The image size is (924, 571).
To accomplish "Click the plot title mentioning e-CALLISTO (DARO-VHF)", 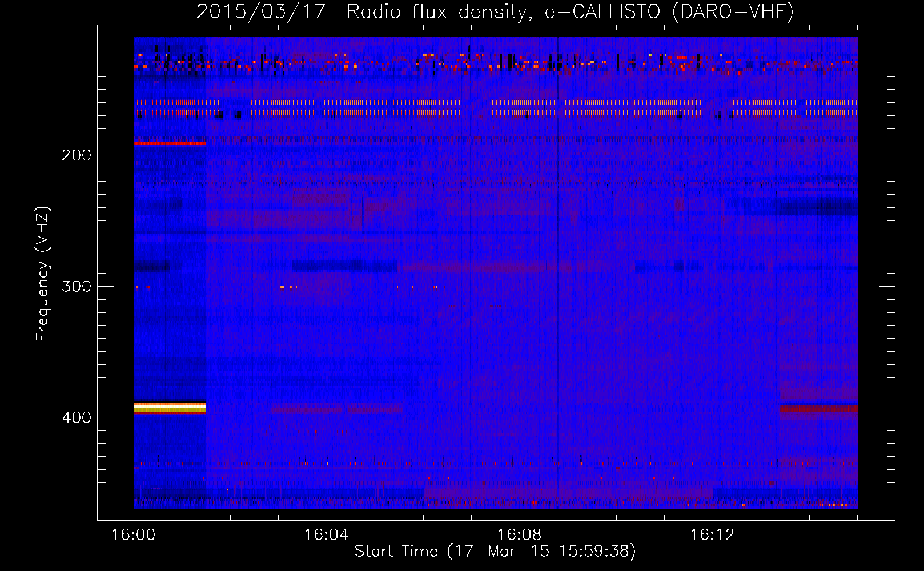I will [x=495, y=11].
